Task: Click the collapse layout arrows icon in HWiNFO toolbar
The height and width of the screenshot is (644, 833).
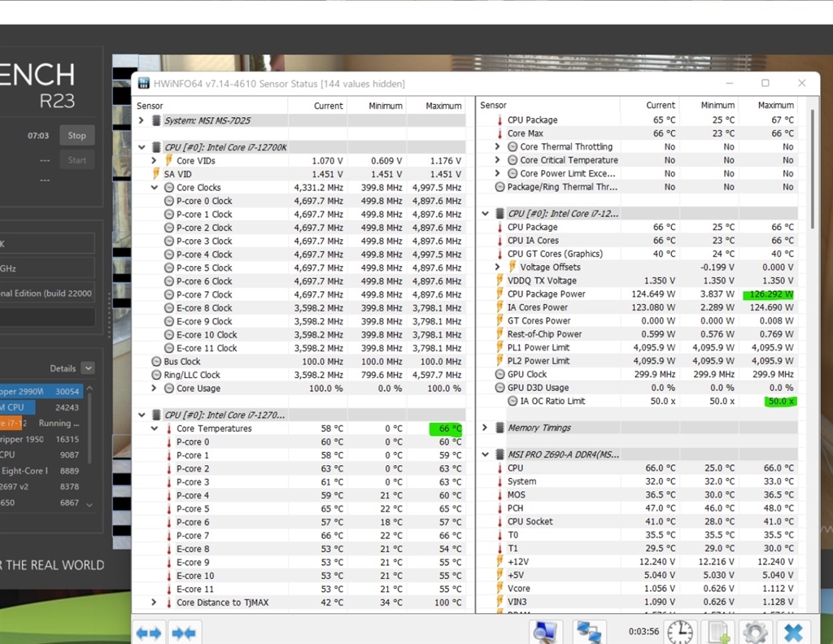Action: 185,633
